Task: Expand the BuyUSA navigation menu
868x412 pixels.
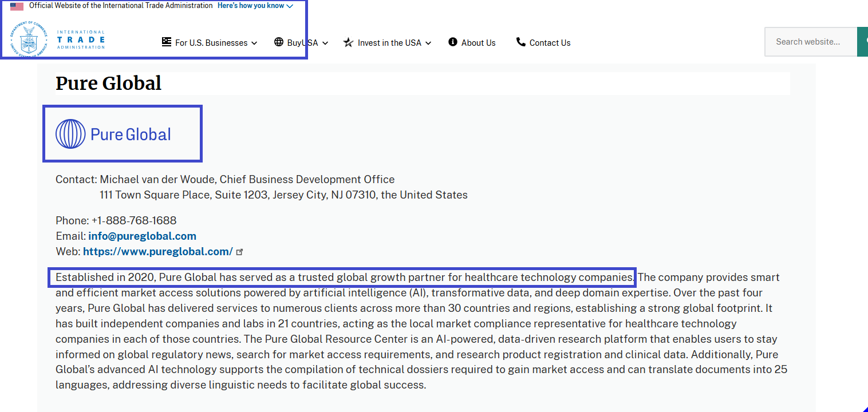Action: (x=301, y=42)
